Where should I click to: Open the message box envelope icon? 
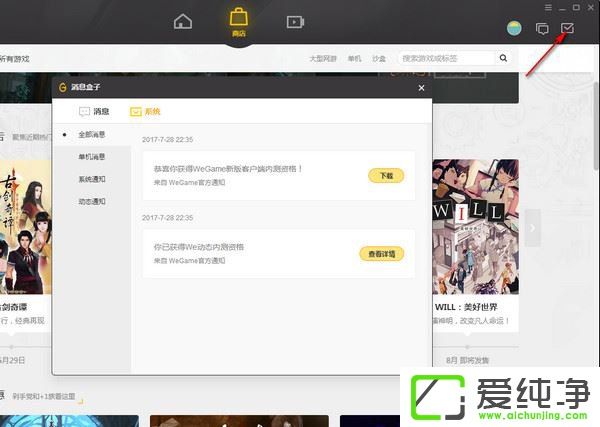tap(567, 29)
